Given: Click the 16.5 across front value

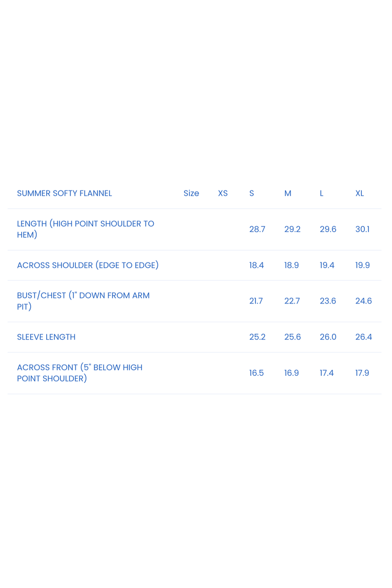Looking at the screenshot, I should pos(257,373).
